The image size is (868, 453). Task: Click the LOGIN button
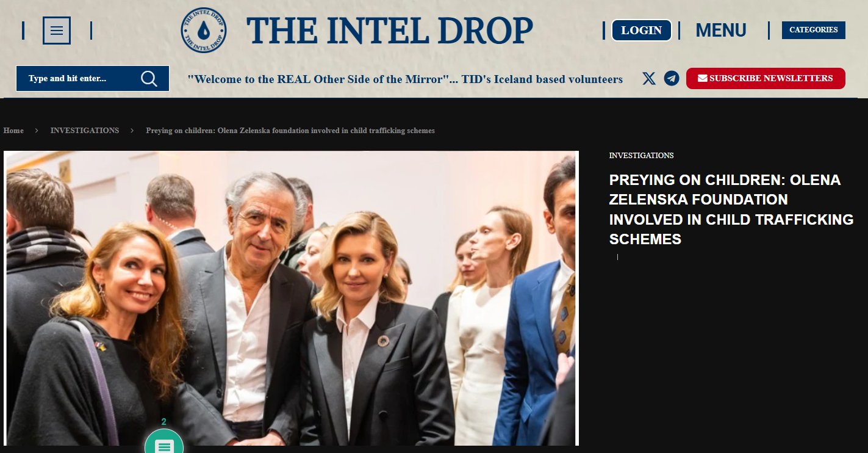click(x=642, y=30)
